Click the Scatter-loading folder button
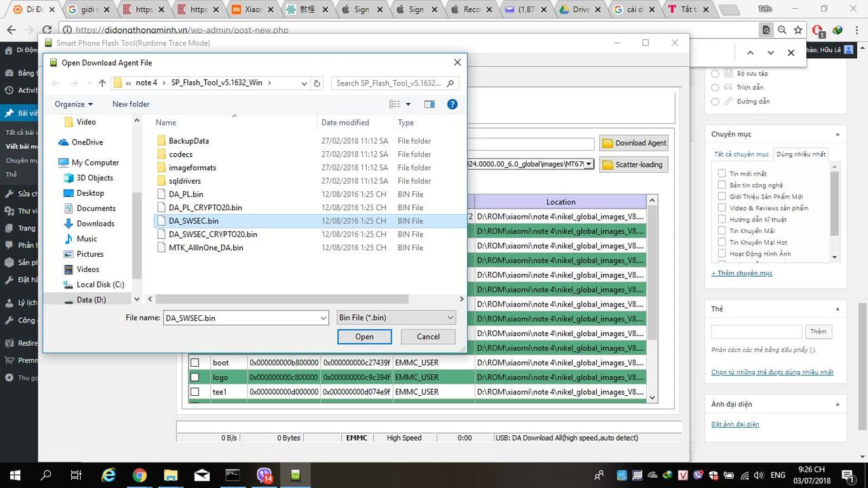 [x=633, y=165]
